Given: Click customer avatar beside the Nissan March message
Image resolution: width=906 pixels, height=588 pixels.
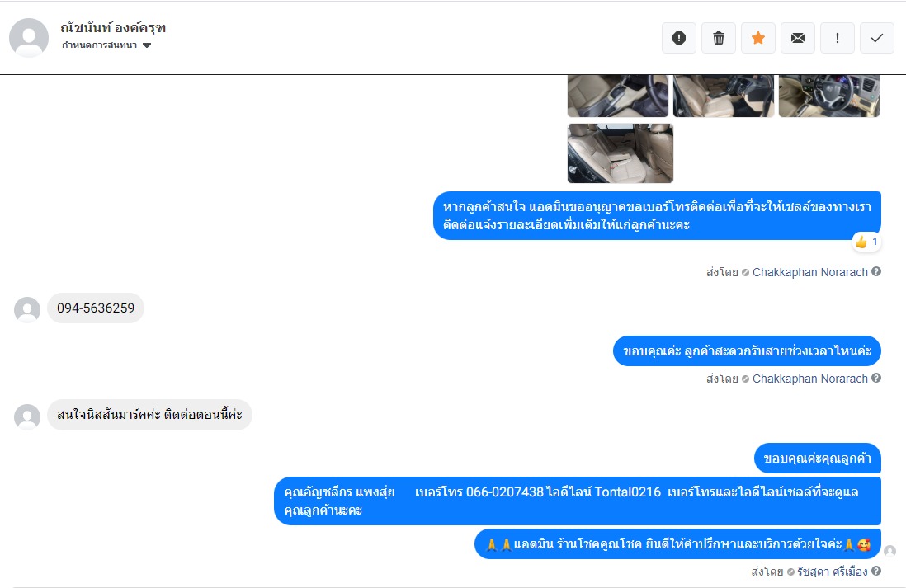Looking at the screenshot, I should click(x=27, y=416).
